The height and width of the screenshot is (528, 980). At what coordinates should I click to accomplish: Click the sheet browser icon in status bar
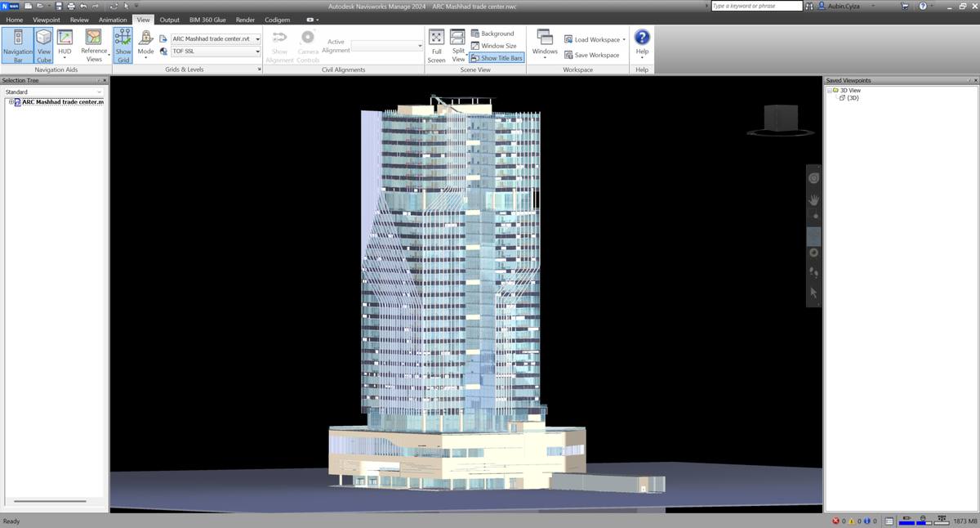point(889,521)
